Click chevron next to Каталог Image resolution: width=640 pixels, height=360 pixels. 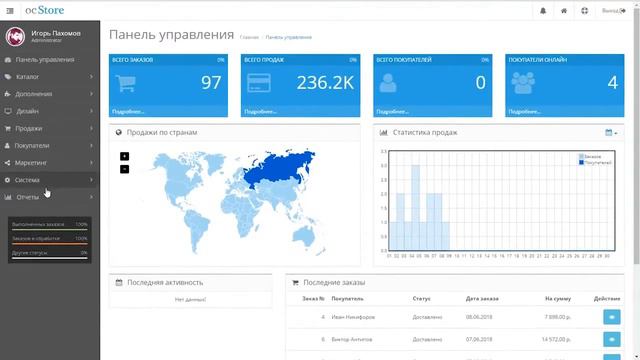91,77
